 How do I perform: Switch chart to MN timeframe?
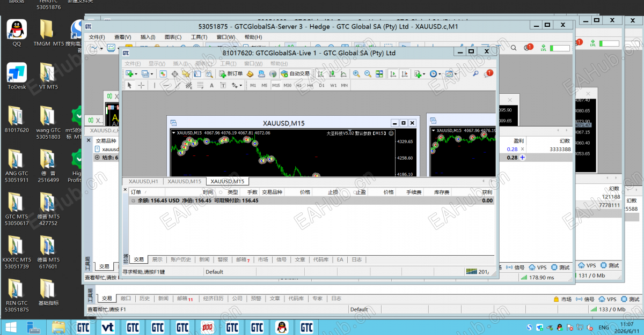pos(345,85)
